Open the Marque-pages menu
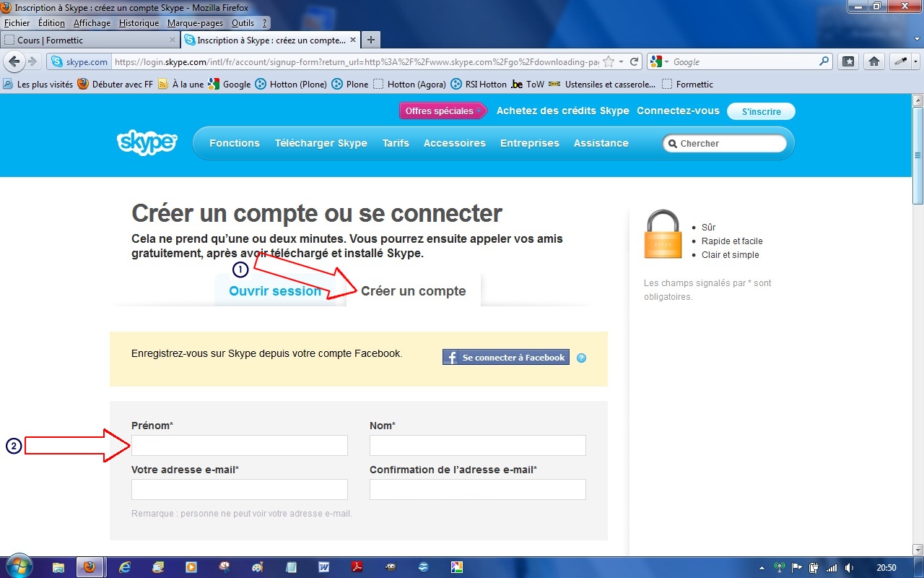Screen dimensions: 924x578 pos(195,23)
